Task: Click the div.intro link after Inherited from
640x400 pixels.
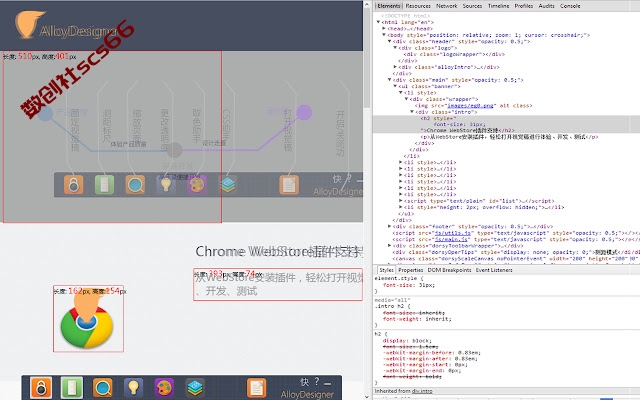Action: [422, 391]
